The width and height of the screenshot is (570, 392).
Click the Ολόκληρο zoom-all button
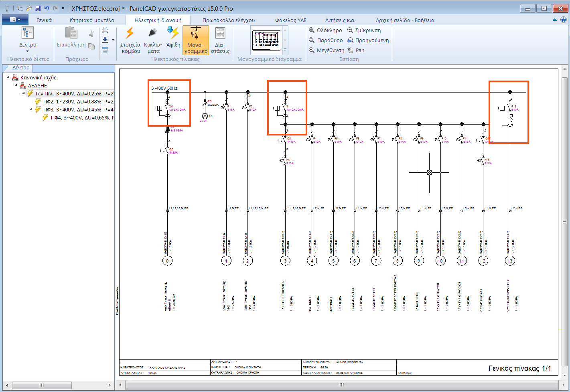pos(325,30)
